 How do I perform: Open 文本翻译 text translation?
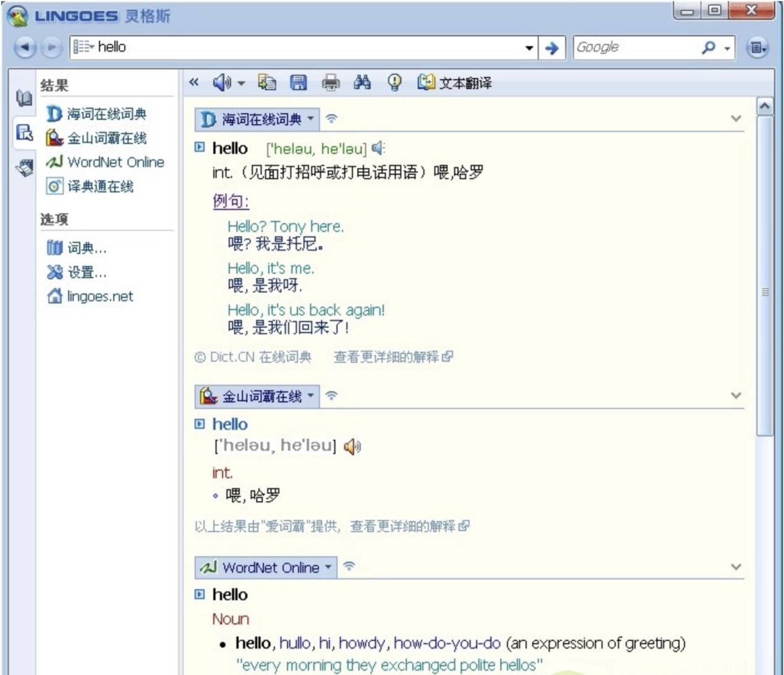pyautogui.click(x=454, y=82)
